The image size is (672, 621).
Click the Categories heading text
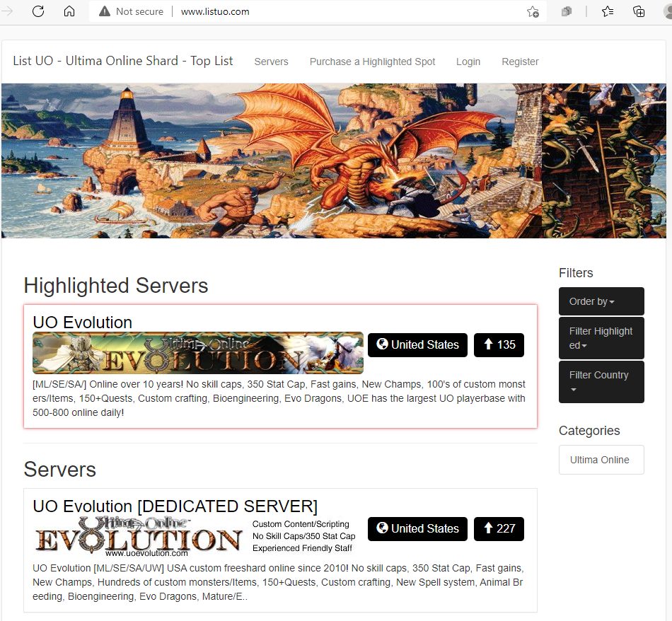coord(589,430)
